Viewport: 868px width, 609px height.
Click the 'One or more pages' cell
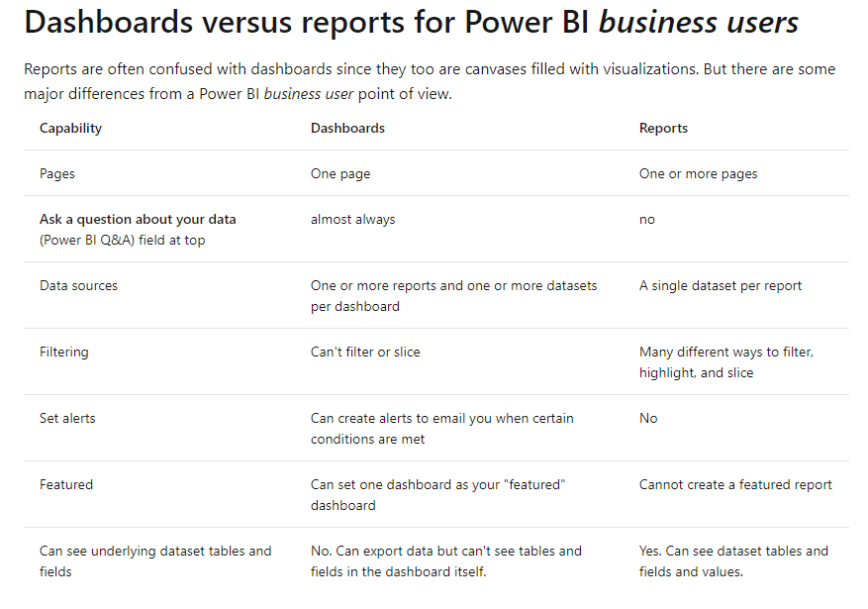[698, 174]
